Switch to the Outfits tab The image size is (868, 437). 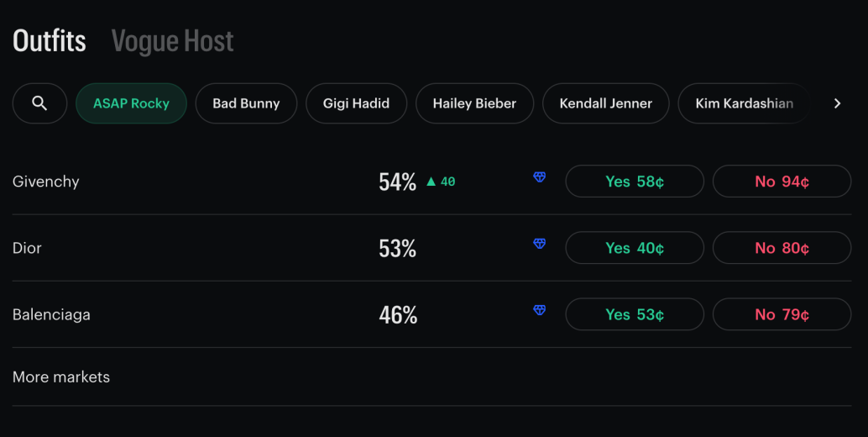point(50,40)
